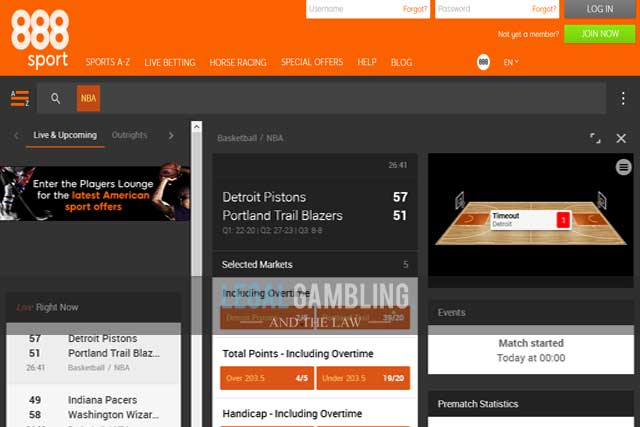Open Sports A-Z menu
The height and width of the screenshot is (427, 640).
click(108, 62)
